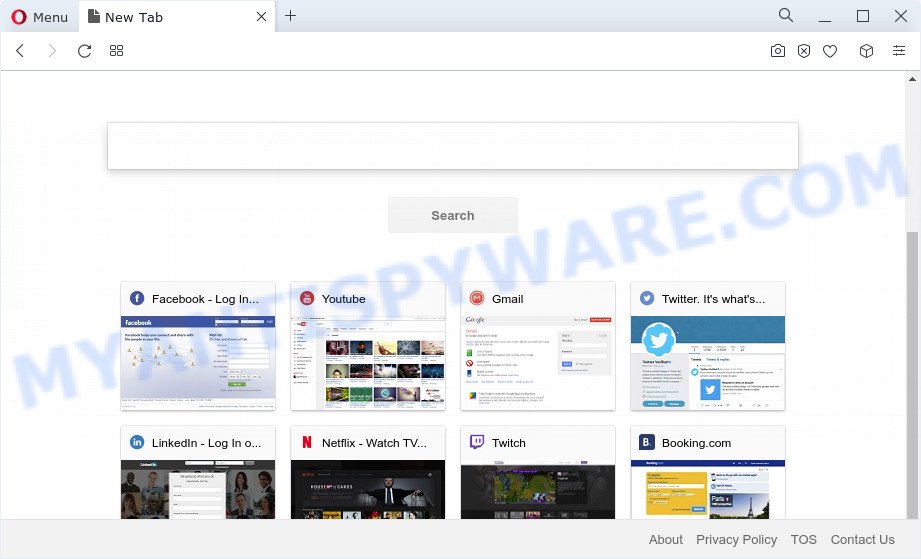
Task: Click the Search button
Action: pos(453,215)
